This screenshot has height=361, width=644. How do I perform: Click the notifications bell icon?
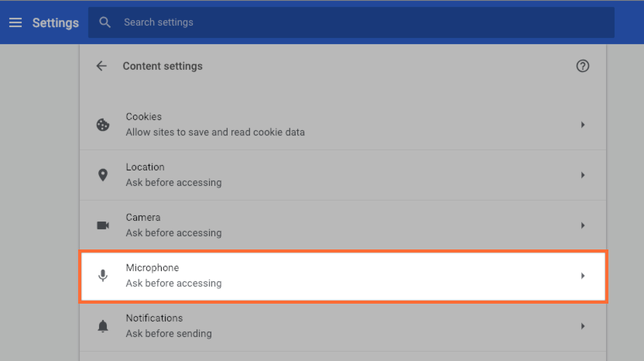103,326
